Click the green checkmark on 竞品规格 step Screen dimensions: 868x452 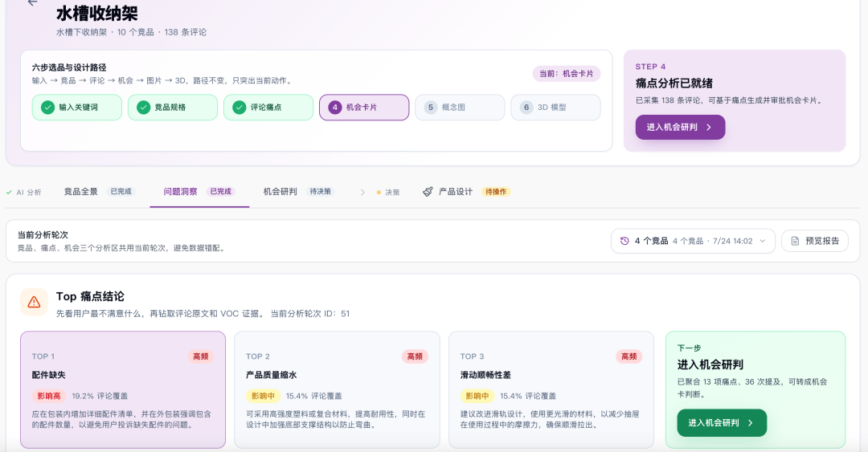(143, 108)
